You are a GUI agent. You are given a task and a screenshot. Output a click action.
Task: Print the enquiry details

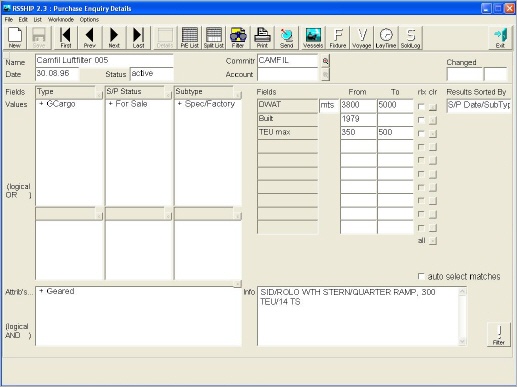262,38
